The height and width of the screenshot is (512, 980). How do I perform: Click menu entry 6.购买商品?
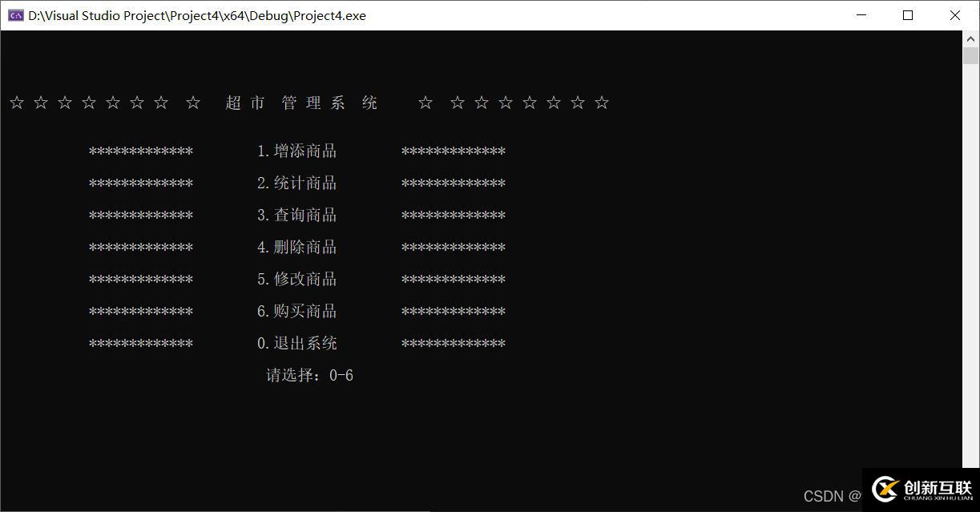[x=296, y=312]
